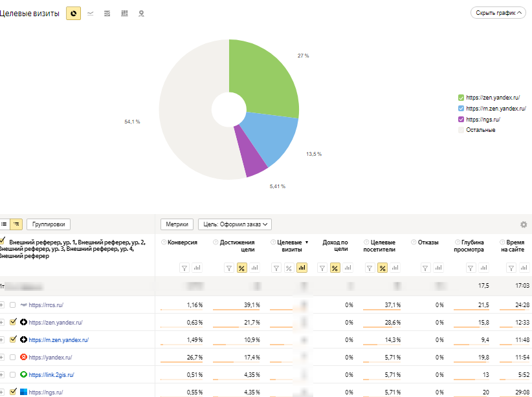This screenshot has width=532, height=397.
Task: Collapse chart with Скрыть график
Action: click(498, 13)
